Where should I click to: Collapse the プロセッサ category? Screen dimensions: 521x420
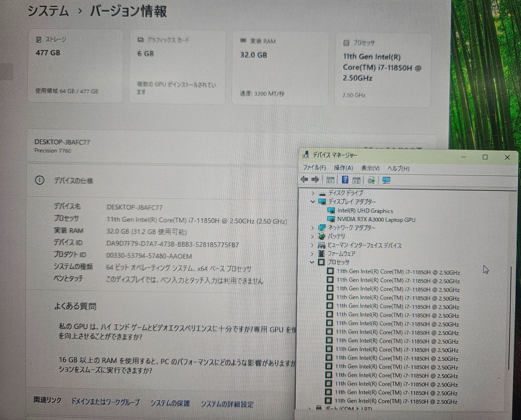pos(312,262)
